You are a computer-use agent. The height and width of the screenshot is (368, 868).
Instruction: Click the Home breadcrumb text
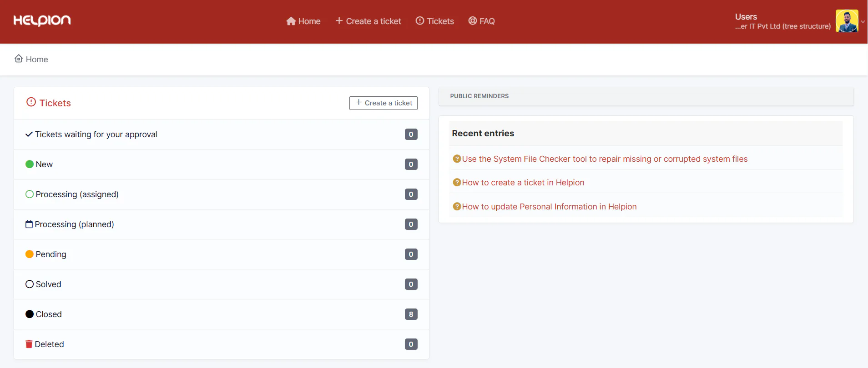click(37, 60)
